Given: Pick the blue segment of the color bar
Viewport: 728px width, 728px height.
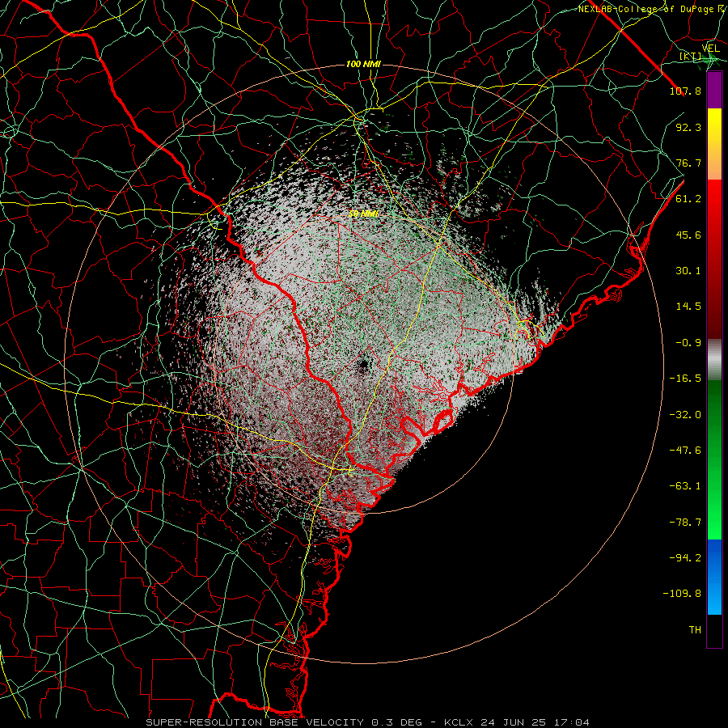Looking at the screenshot, I should [714, 577].
